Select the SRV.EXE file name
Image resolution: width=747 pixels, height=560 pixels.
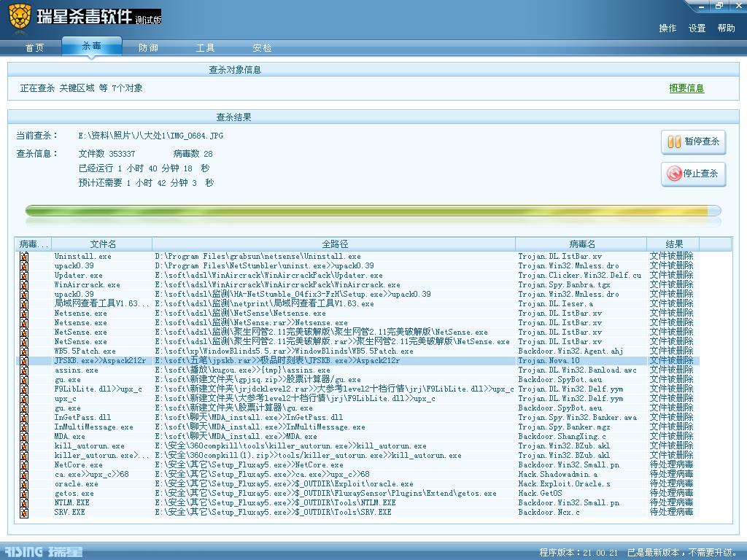point(69,513)
